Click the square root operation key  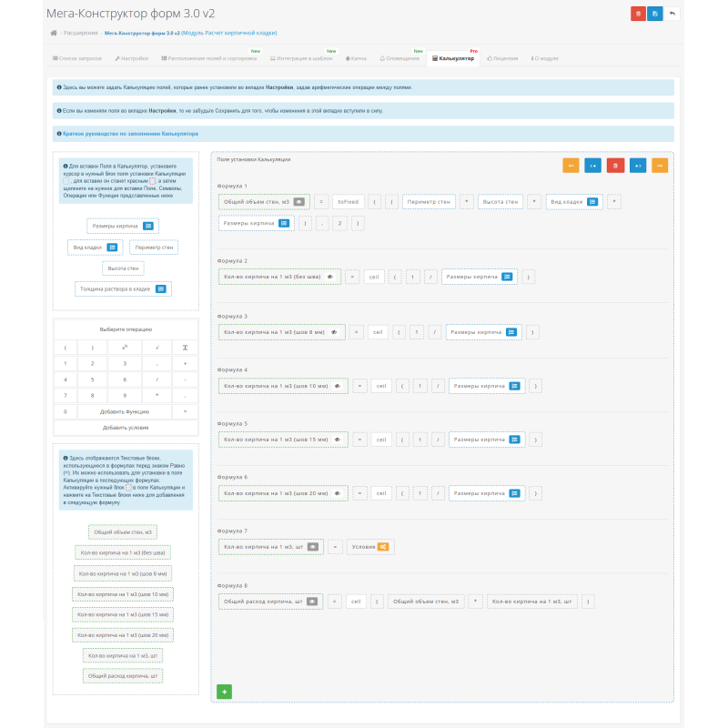[157, 348]
